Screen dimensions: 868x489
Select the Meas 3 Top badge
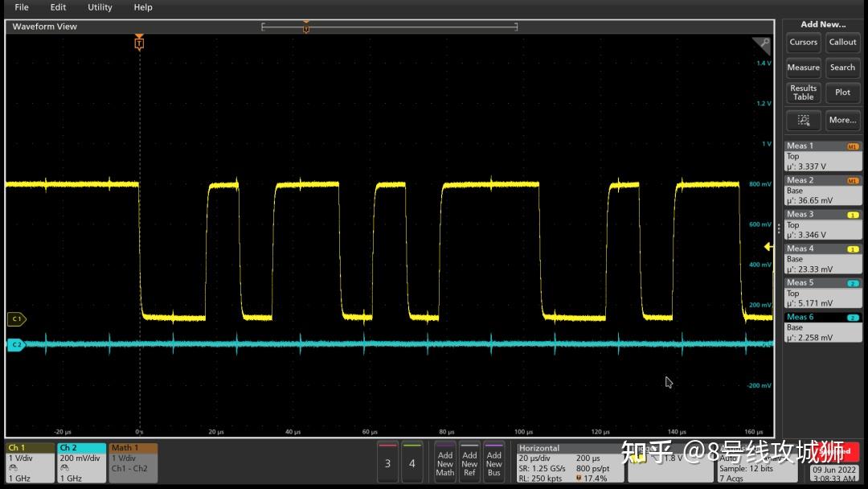pos(823,225)
